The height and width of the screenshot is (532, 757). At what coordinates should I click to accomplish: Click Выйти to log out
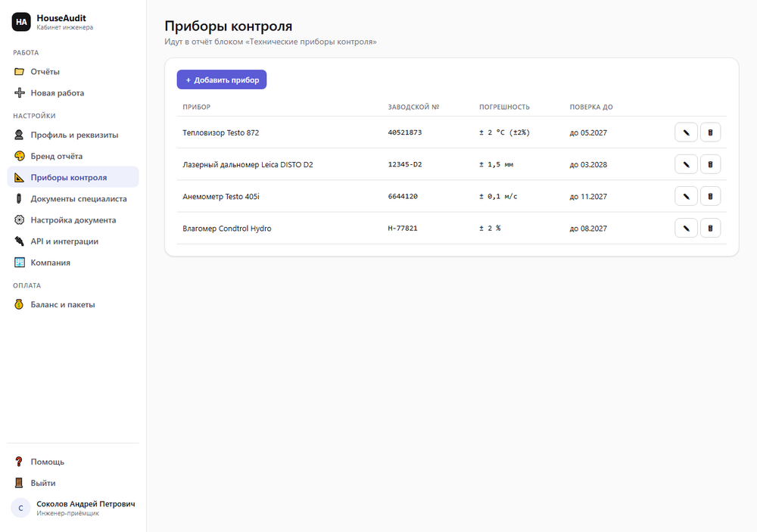tap(73, 483)
